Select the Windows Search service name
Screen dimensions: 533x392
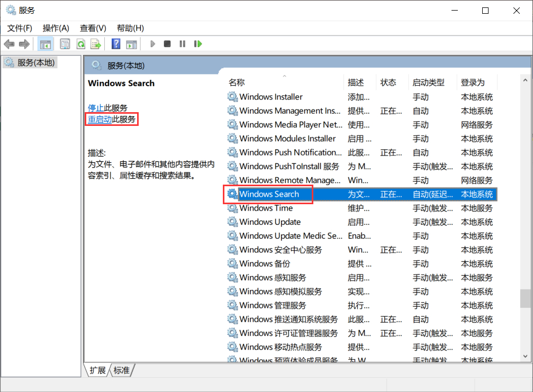pyautogui.click(x=269, y=194)
